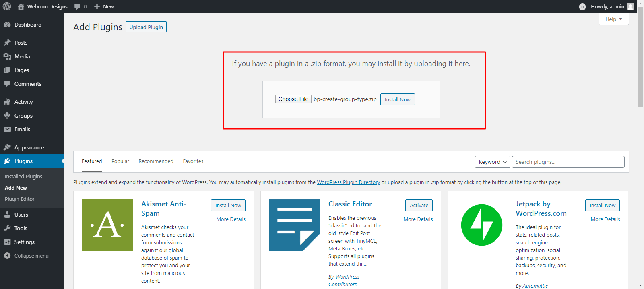Click the bp-create-group-type.zip file name
Viewport: 644px width, 289px height.
345,99
